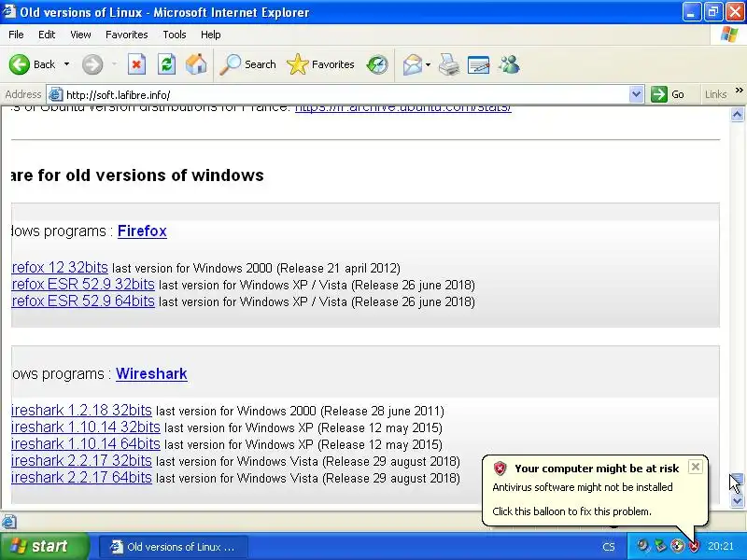
Task: Open the Help menu
Action: coord(211,35)
